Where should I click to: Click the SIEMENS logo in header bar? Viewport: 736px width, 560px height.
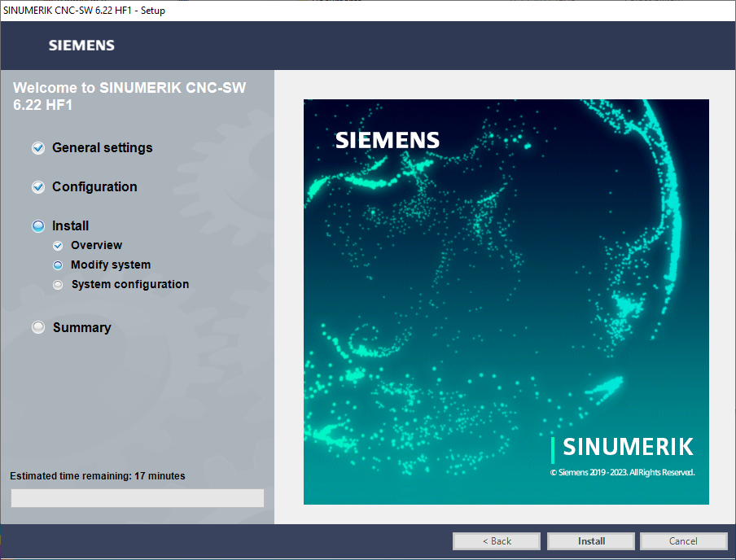pos(81,46)
